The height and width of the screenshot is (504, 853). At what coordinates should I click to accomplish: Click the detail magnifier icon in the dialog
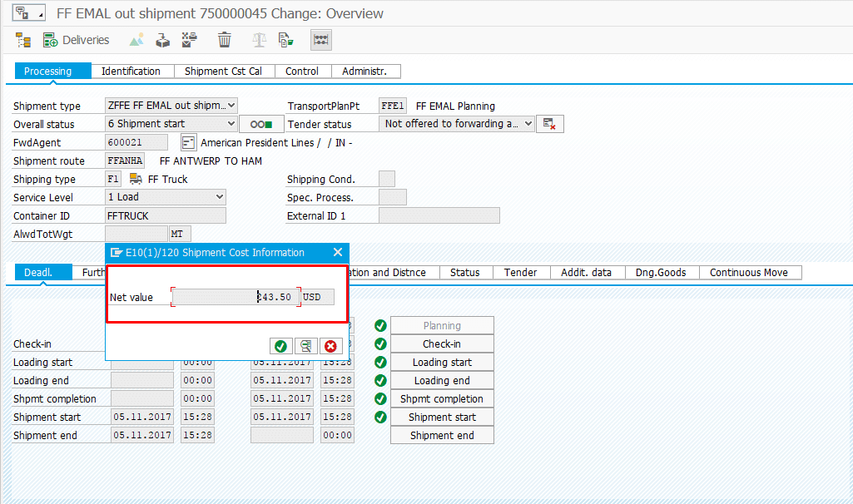coord(305,346)
